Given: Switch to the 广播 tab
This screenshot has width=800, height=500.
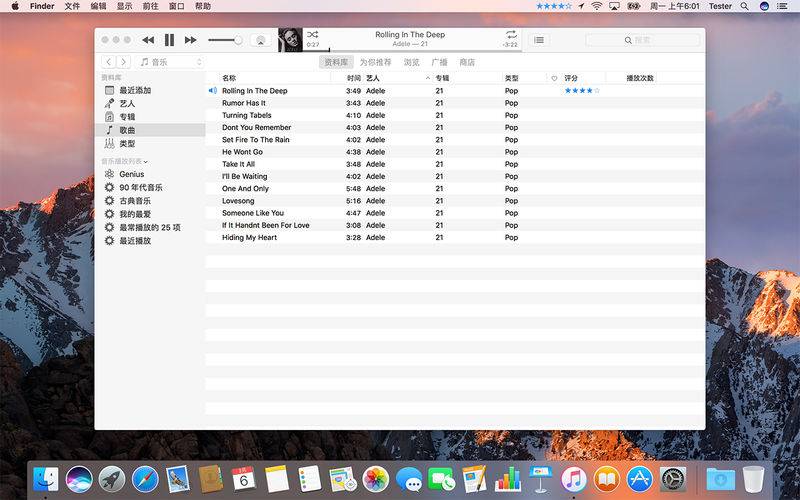Looking at the screenshot, I should coord(439,62).
